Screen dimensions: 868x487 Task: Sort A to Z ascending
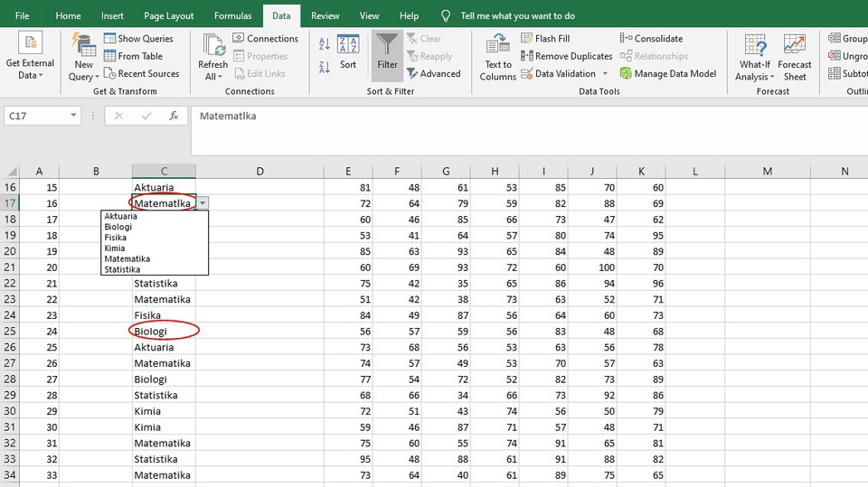325,43
